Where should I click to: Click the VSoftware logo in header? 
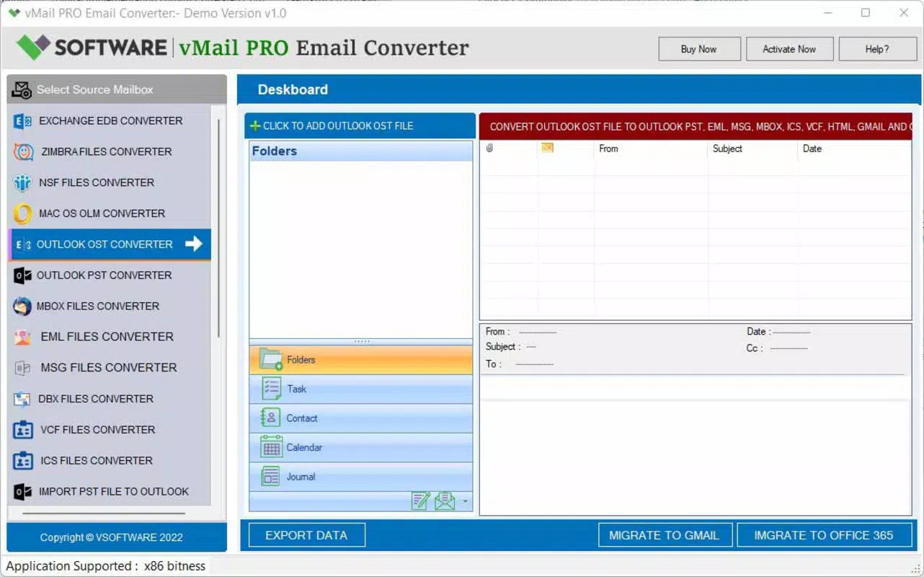click(x=92, y=48)
